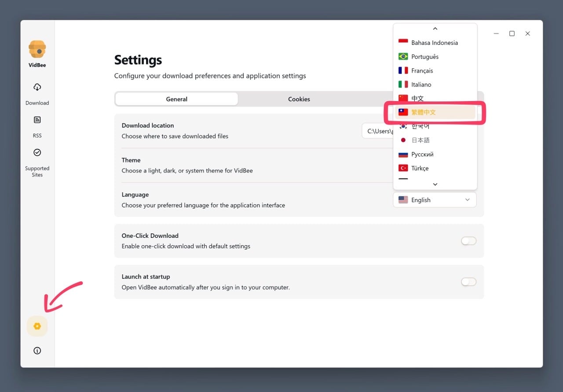563x392 pixels.
Task: Choose Bahasa Indonesia language option
Action: click(435, 43)
